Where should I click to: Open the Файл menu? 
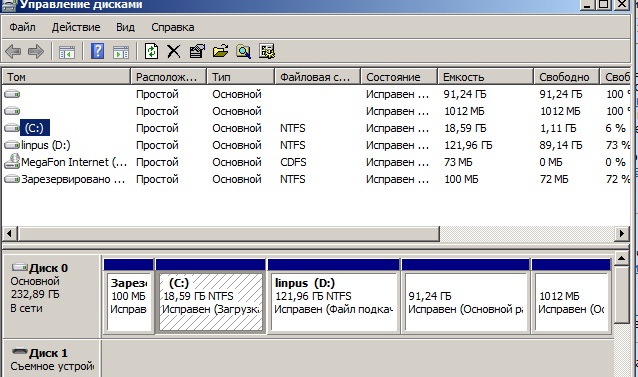click(x=22, y=27)
